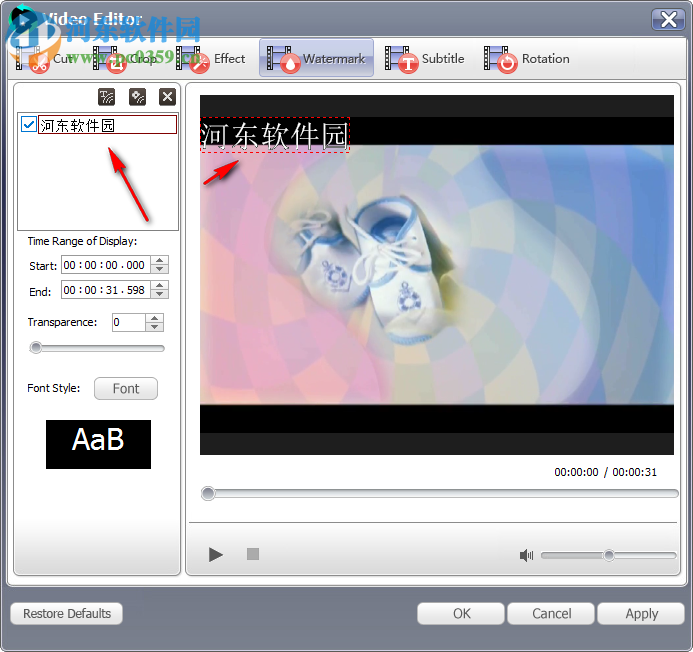Viewport: 693px width, 652px height.
Task: Click the Subtitle T film icon
Action: (401, 59)
